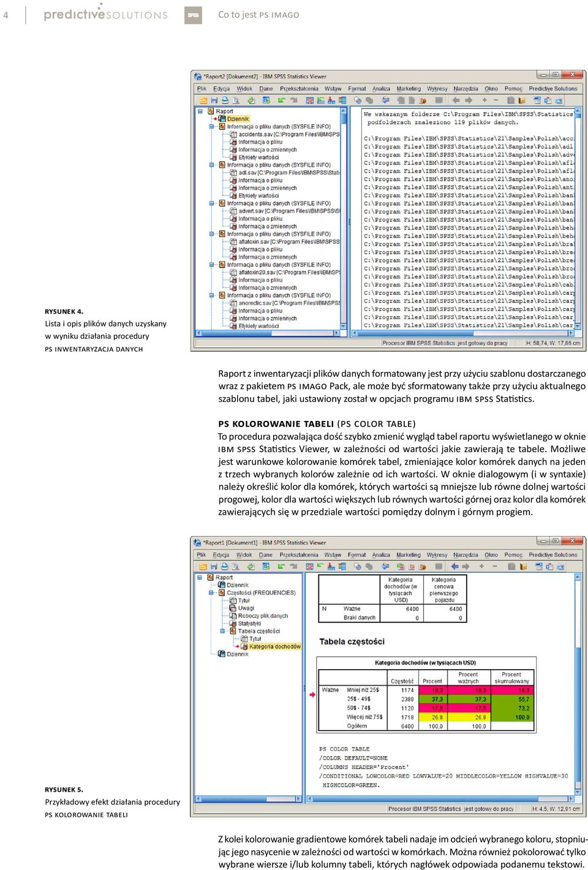588x870 pixels.
Task: Click Print icon in Raport2 window toolbar
Action: coord(225,100)
